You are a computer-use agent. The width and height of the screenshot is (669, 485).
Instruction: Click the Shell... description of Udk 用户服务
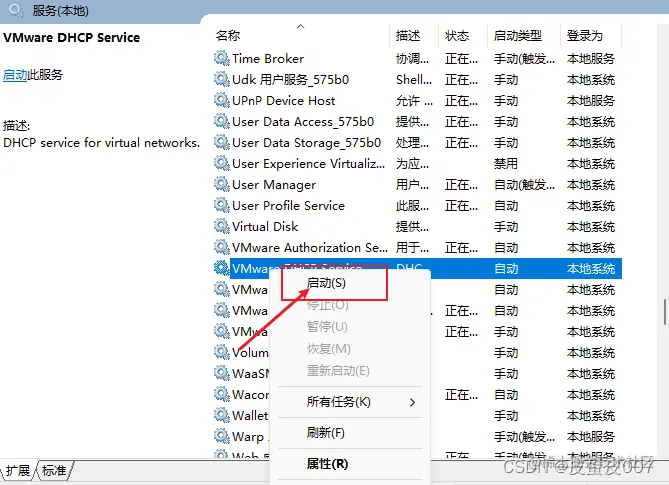coord(414,80)
